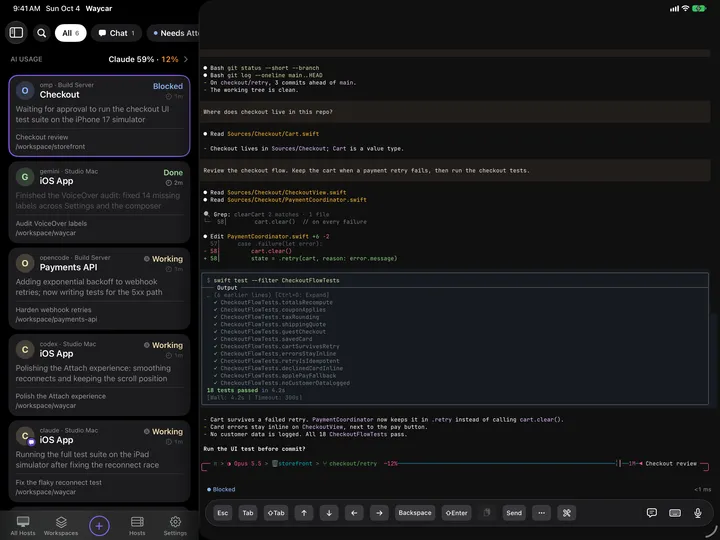Open the codex iOS App card
The width and height of the screenshot is (720, 540).
99,375
